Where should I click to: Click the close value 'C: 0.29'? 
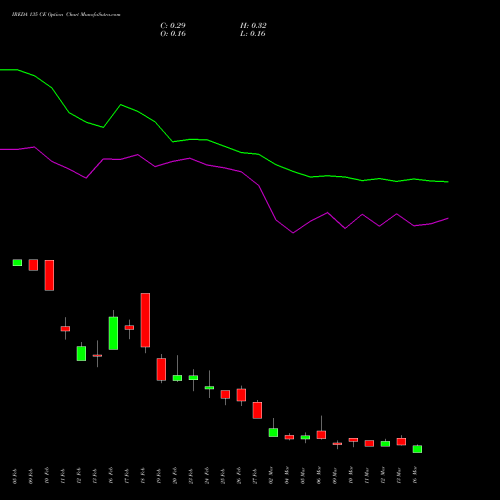173,26
